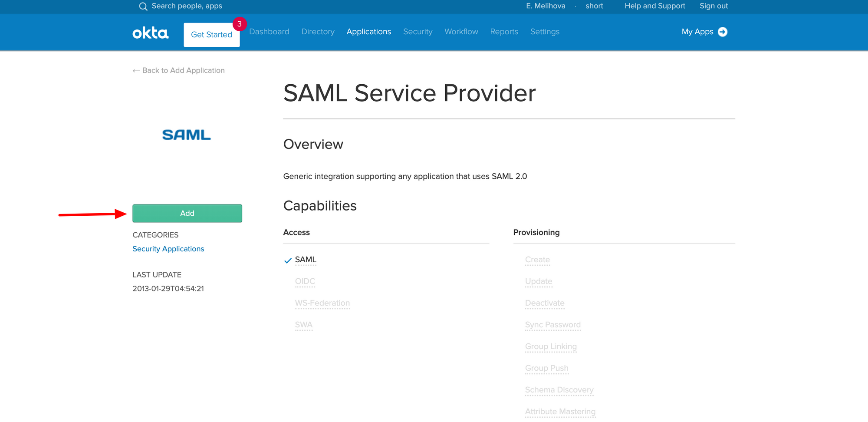This screenshot has height=422, width=868.
Task: Click the Overview heading
Action: coord(313,144)
